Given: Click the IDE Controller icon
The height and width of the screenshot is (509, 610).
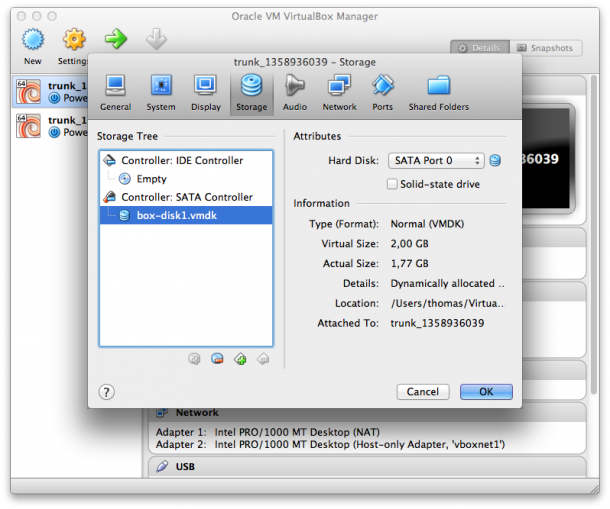Looking at the screenshot, I should click(110, 160).
